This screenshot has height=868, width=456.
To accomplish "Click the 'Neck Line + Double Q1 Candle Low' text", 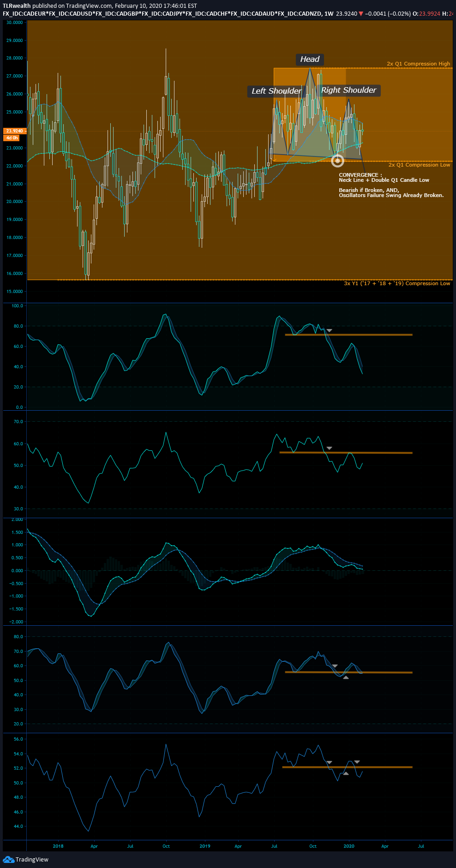I will (x=384, y=180).
